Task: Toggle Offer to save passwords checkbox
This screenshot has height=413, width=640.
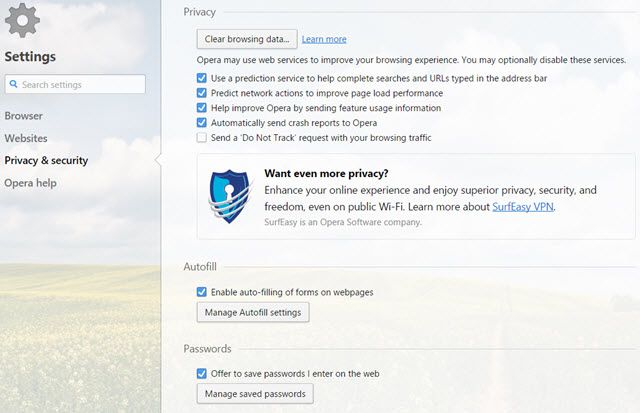Action: [x=203, y=374]
